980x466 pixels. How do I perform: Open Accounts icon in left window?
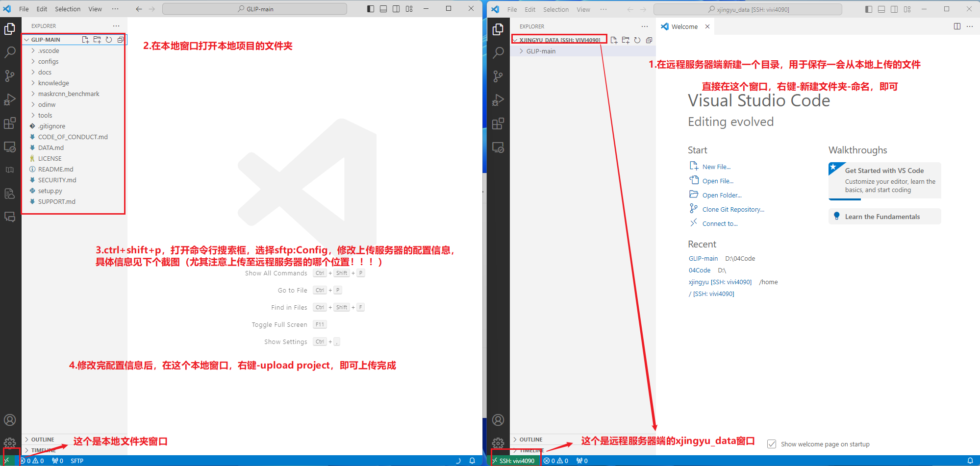(10, 420)
